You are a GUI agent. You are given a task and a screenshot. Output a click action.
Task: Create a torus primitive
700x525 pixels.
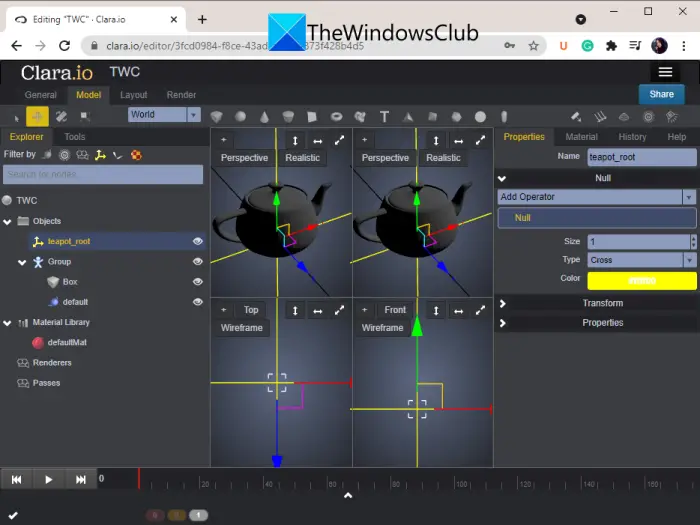pyautogui.click(x=336, y=117)
